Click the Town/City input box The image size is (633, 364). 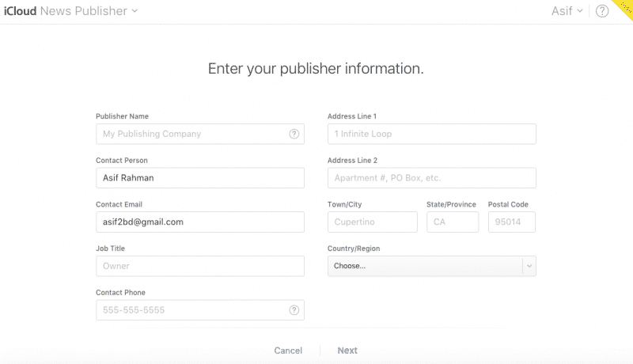point(372,222)
